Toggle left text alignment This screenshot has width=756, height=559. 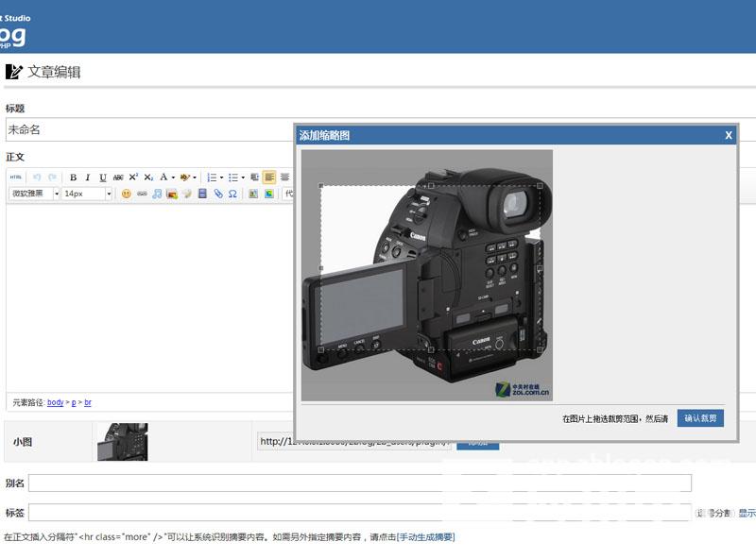tap(269, 177)
